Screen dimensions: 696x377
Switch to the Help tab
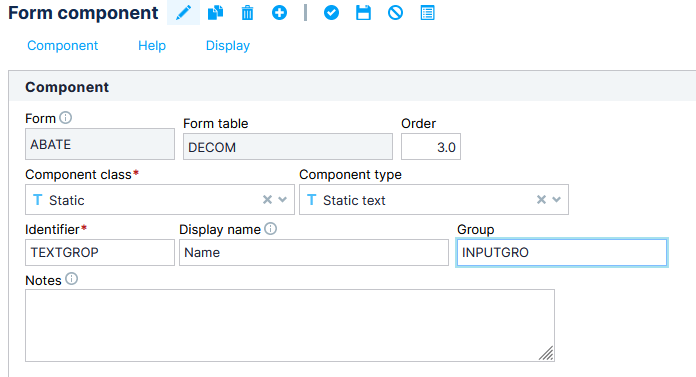pyautogui.click(x=152, y=46)
